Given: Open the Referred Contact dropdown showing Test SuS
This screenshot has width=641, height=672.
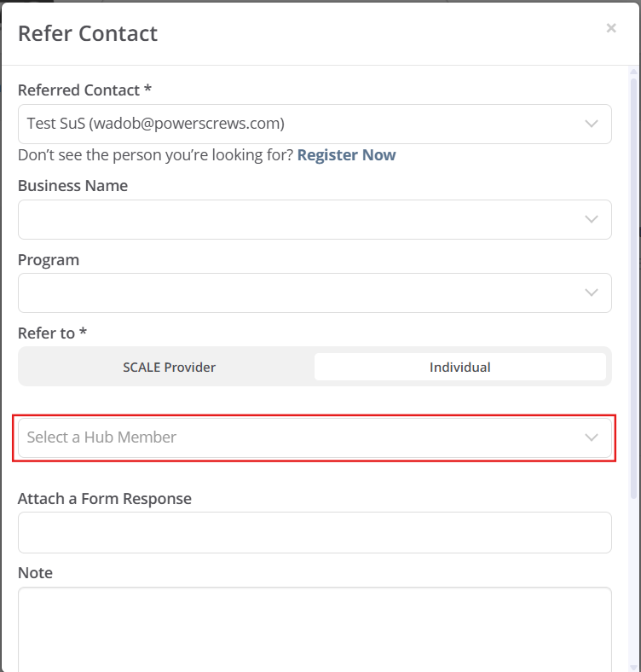Looking at the screenshot, I should [x=315, y=124].
